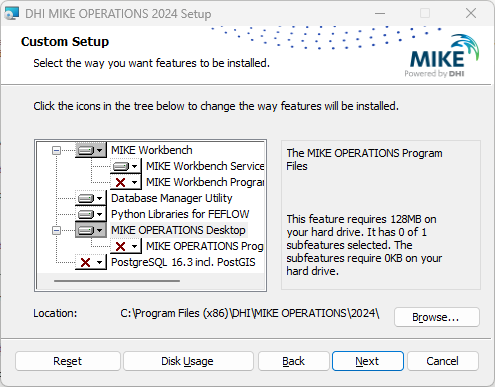This screenshot has width=495, height=387.
Task: Open the Database Manager Utility feature dropdown
Action: (x=91, y=198)
